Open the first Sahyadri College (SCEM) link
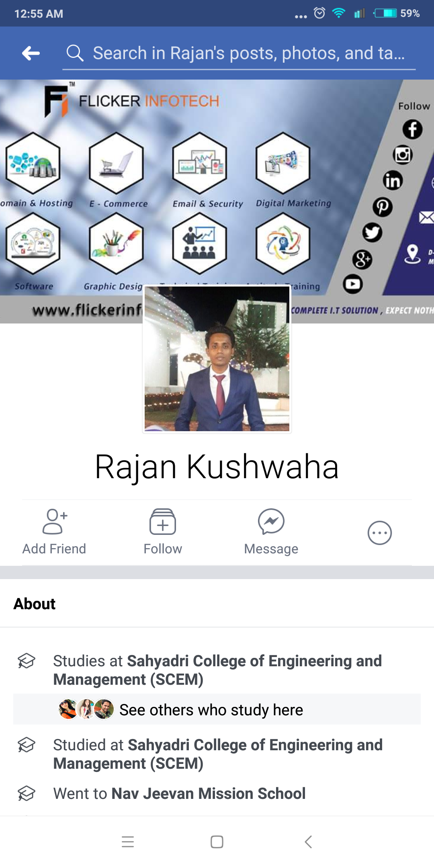 [217, 670]
